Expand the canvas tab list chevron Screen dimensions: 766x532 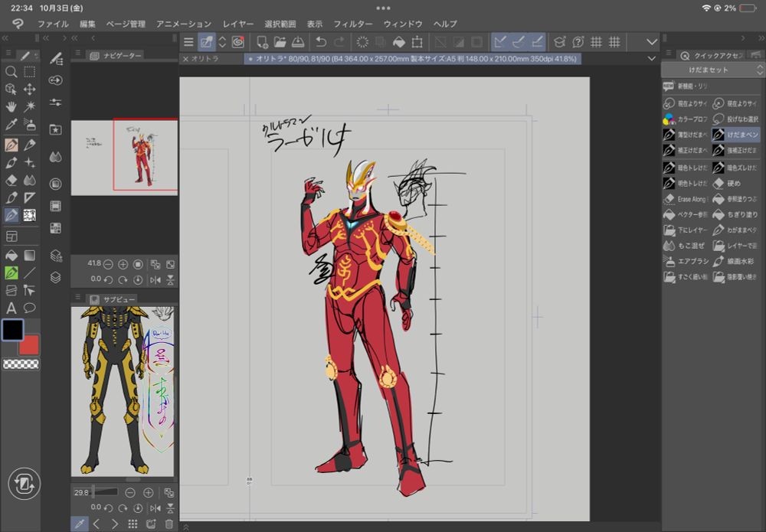click(652, 59)
